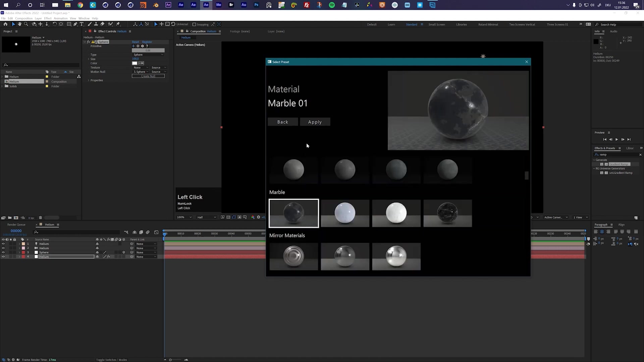The width and height of the screenshot is (644, 362).
Task: Choose the Type text tool
Action: (82, 24)
